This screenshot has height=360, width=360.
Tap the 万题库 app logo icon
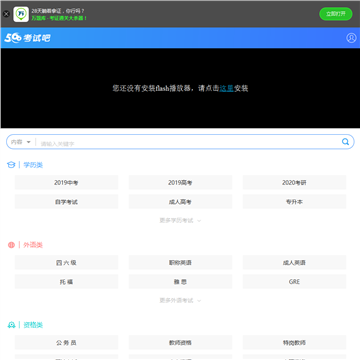coord(21,14)
